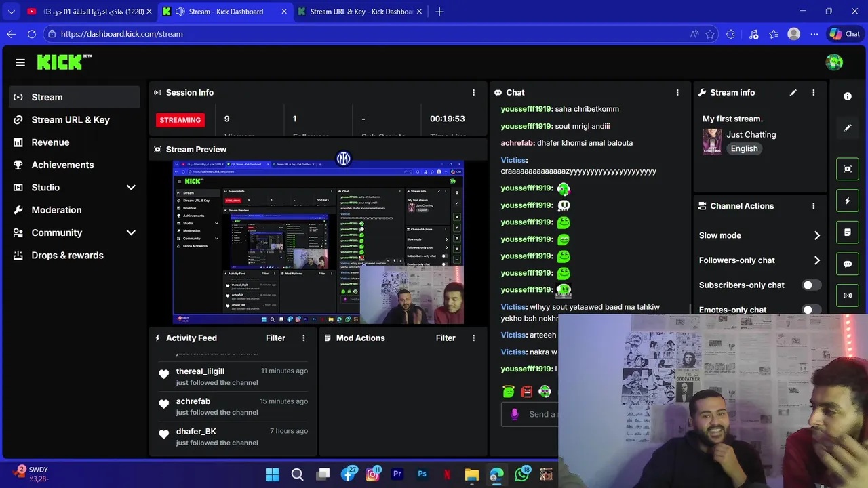Open the browser tab list dropdown
Viewport: 868px width, 488px height.
coord(12,12)
